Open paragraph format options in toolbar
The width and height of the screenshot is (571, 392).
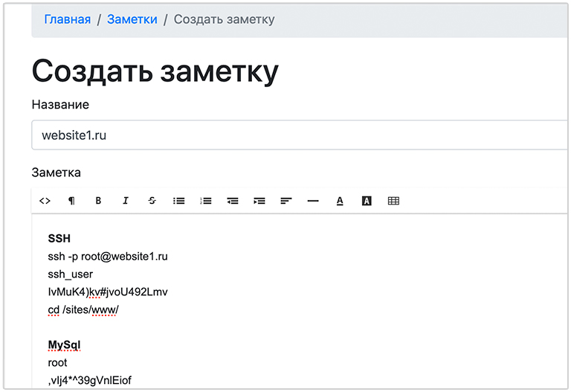[71, 201]
